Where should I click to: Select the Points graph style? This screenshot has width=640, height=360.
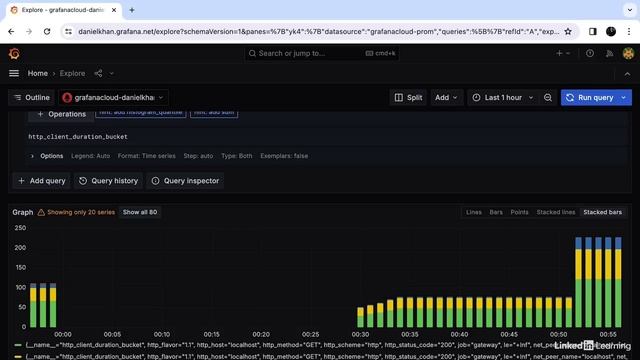[x=519, y=212]
